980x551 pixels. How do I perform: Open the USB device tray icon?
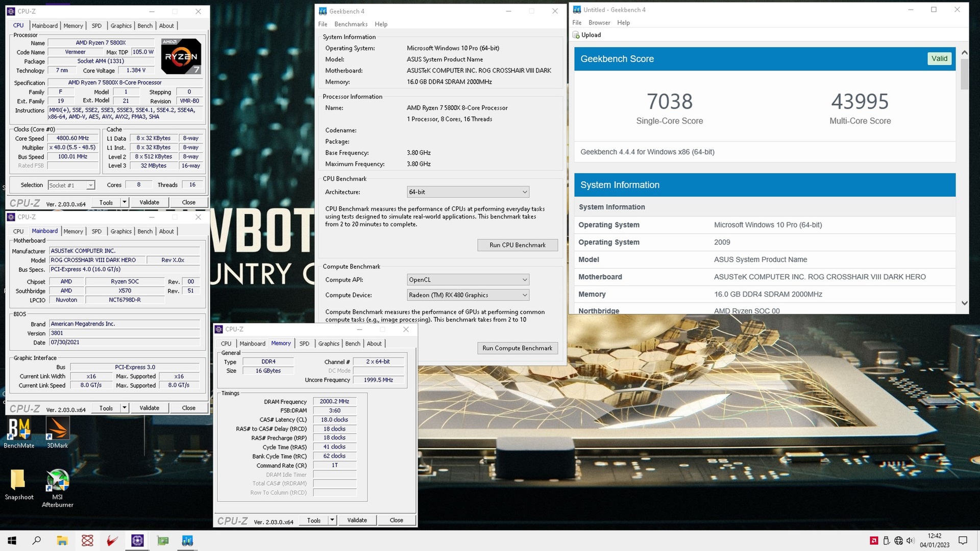[887, 541]
